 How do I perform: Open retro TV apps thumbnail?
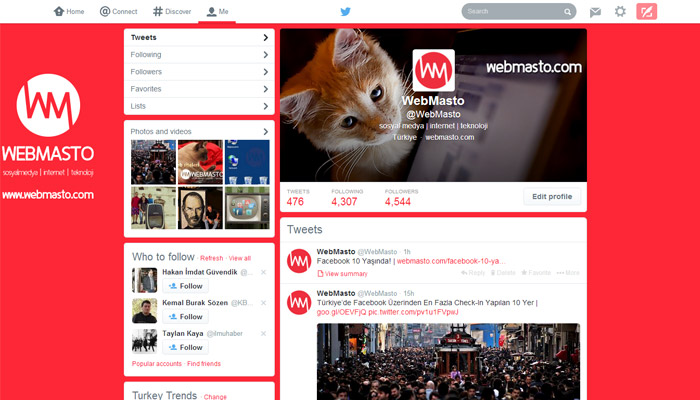click(x=247, y=208)
